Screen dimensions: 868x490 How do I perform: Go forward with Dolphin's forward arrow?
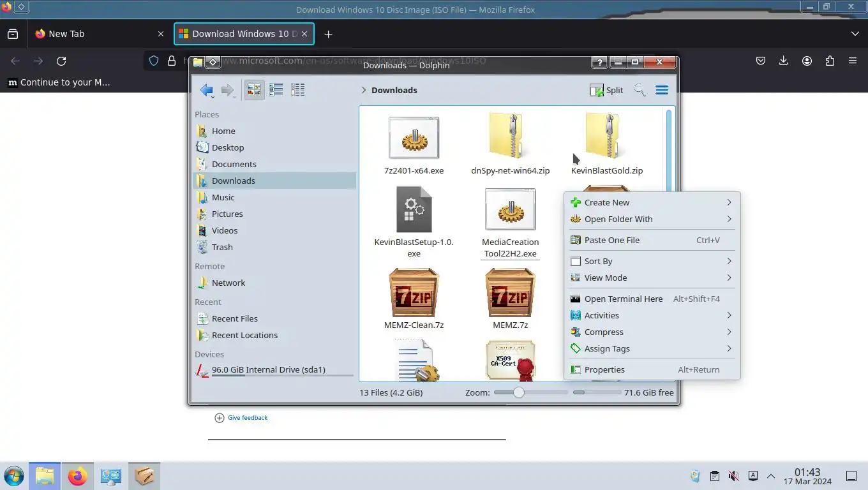click(227, 90)
